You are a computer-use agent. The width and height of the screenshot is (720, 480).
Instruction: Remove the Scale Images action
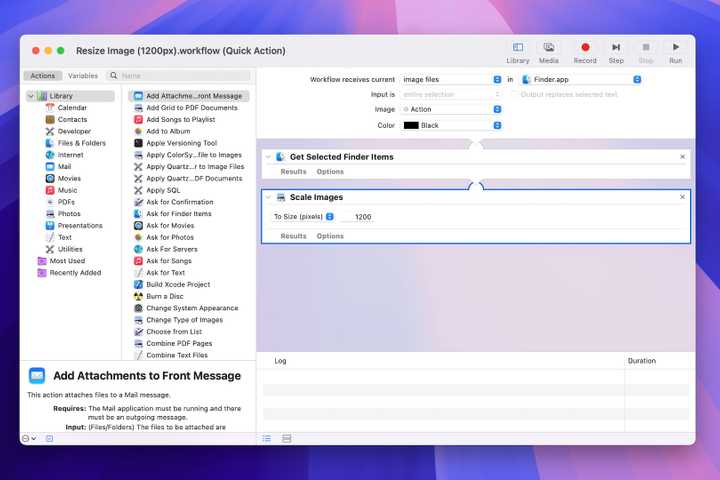682,197
